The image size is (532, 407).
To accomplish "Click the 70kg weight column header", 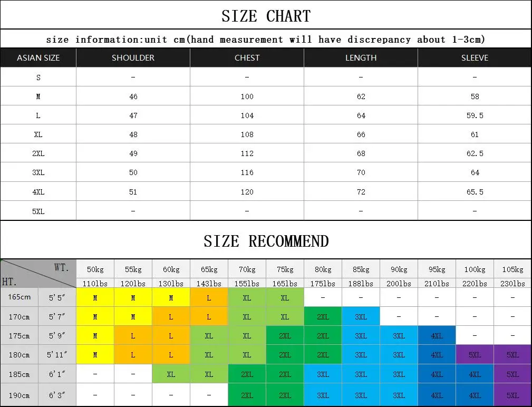I will tap(247, 269).
